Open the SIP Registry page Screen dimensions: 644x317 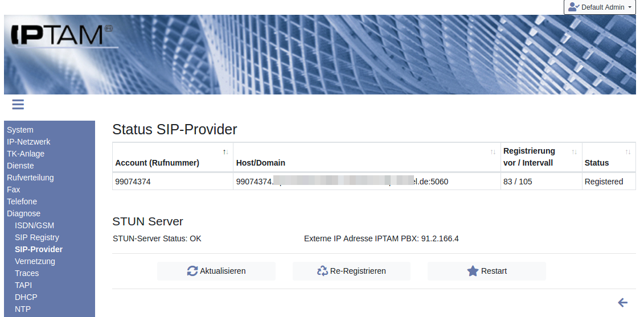(x=37, y=237)
